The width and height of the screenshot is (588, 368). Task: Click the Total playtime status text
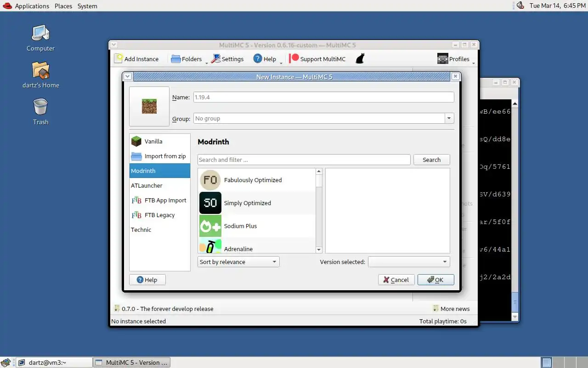click(443, 321)
